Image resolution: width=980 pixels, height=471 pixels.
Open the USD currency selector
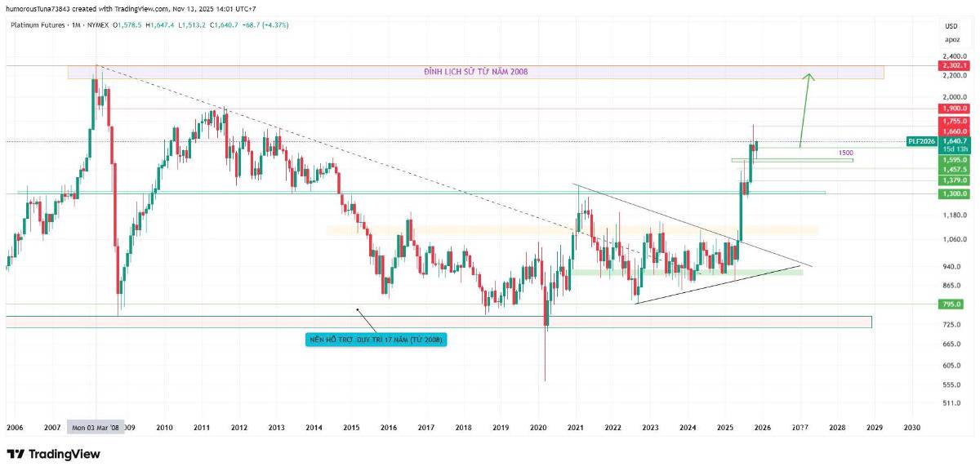point(952,26)
